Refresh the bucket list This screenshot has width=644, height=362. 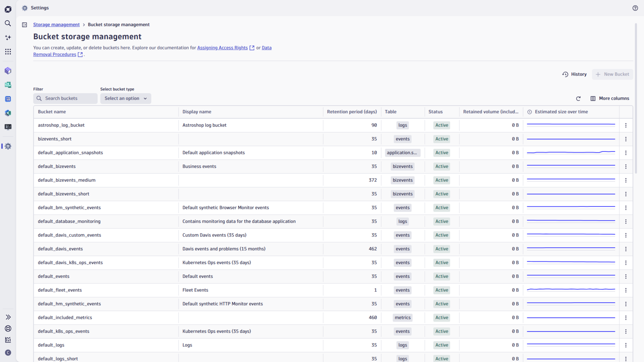pyautogui.click(x=578, y=98)
